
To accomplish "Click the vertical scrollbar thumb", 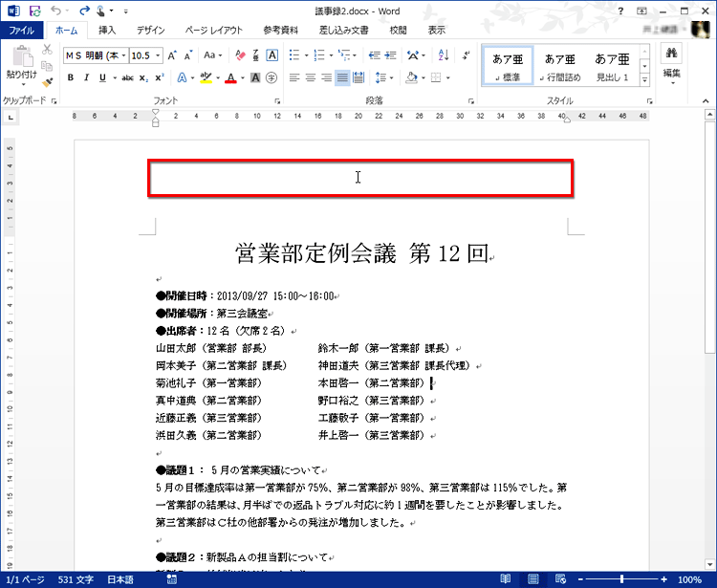I will (709, 236).
